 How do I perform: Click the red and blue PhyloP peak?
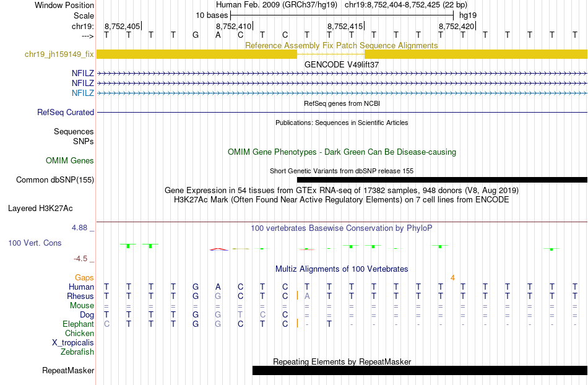(x=218, y=249)
